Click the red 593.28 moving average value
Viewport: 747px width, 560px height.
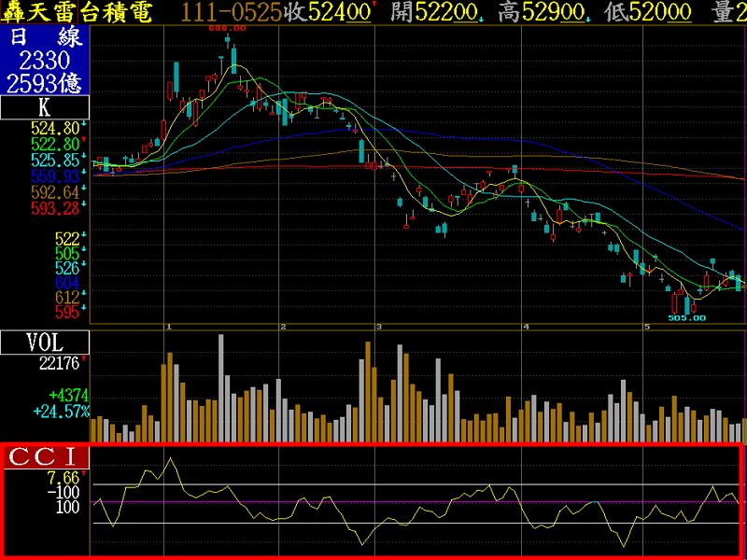pyautogui.click(x=54, y=207)
